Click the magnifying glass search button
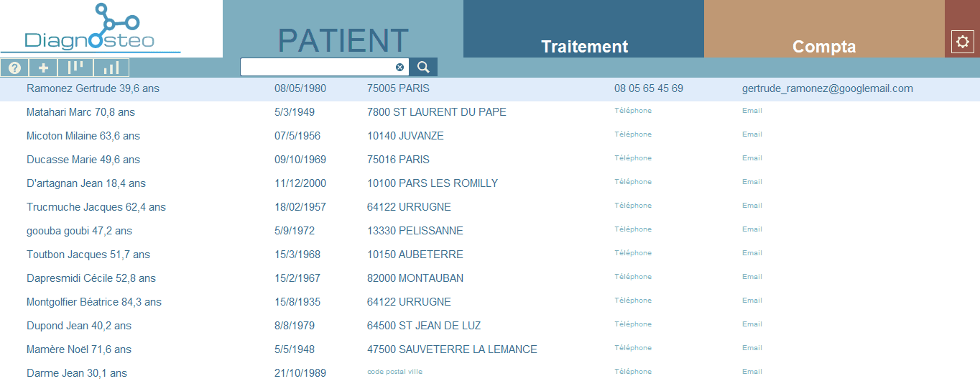The height and width of the screenshot is (389, 980). point(423,67)
